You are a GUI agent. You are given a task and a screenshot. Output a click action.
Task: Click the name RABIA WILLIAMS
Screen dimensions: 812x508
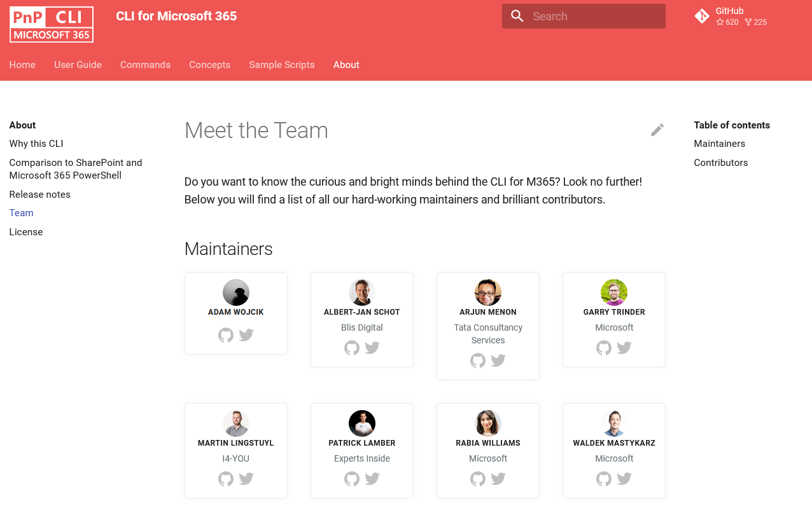pos(488,443)
